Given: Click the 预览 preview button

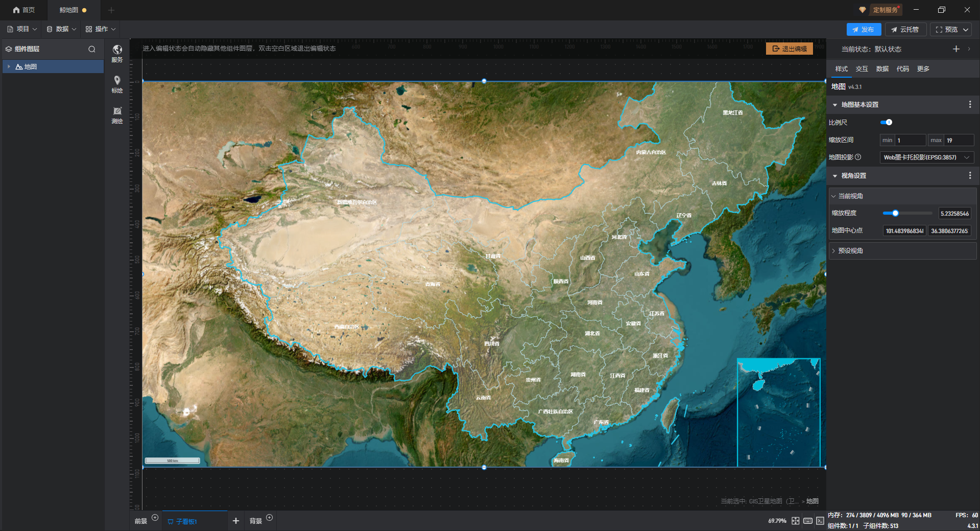Looking at the screenshot, I should pos(946,30).
